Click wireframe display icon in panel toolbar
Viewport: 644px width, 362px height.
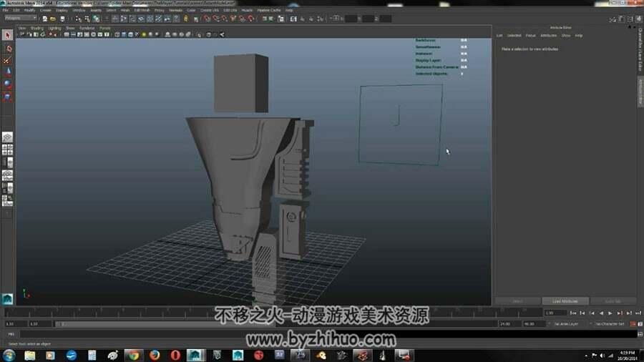(x=117, y=34)
